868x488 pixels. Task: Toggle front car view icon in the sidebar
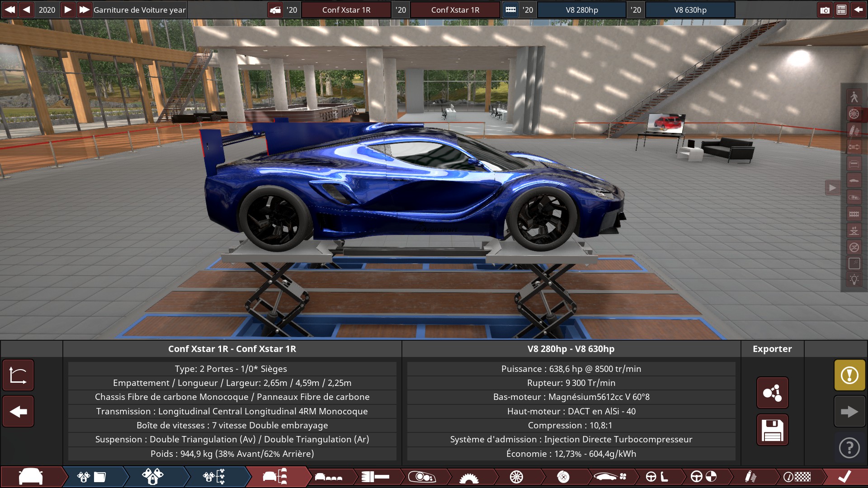click(854, 164)
